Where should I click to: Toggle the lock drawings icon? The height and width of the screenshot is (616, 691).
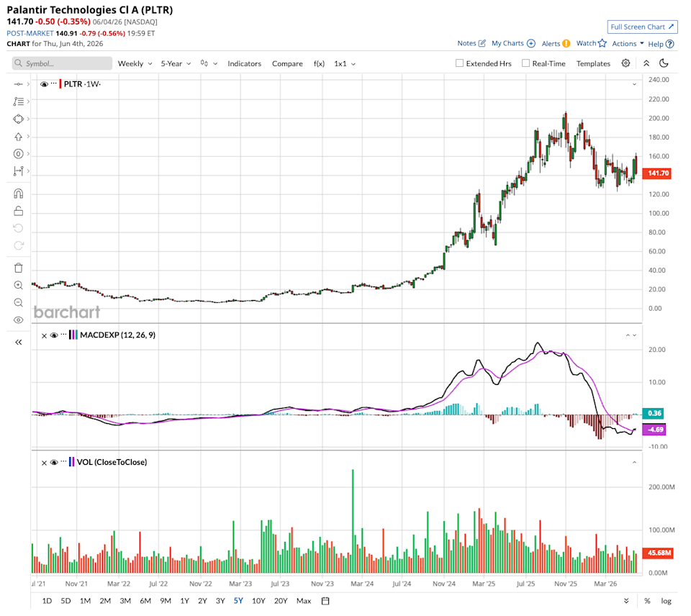click(x=18, y=211)
